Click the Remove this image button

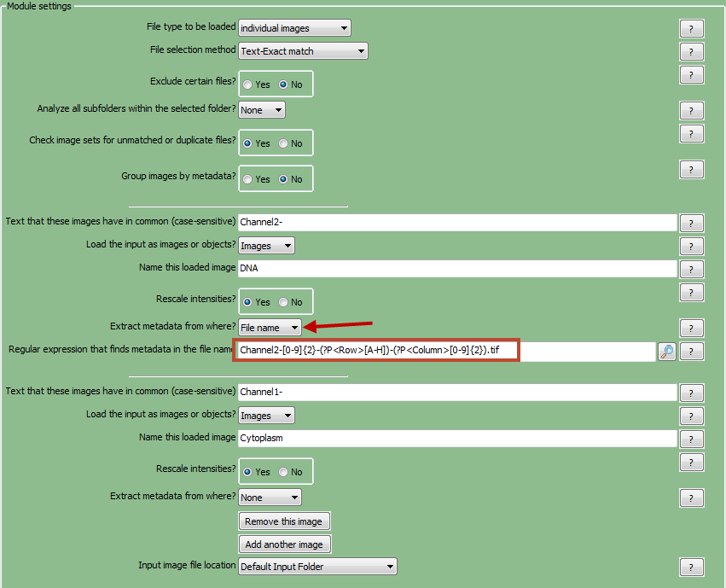[284, 521]
